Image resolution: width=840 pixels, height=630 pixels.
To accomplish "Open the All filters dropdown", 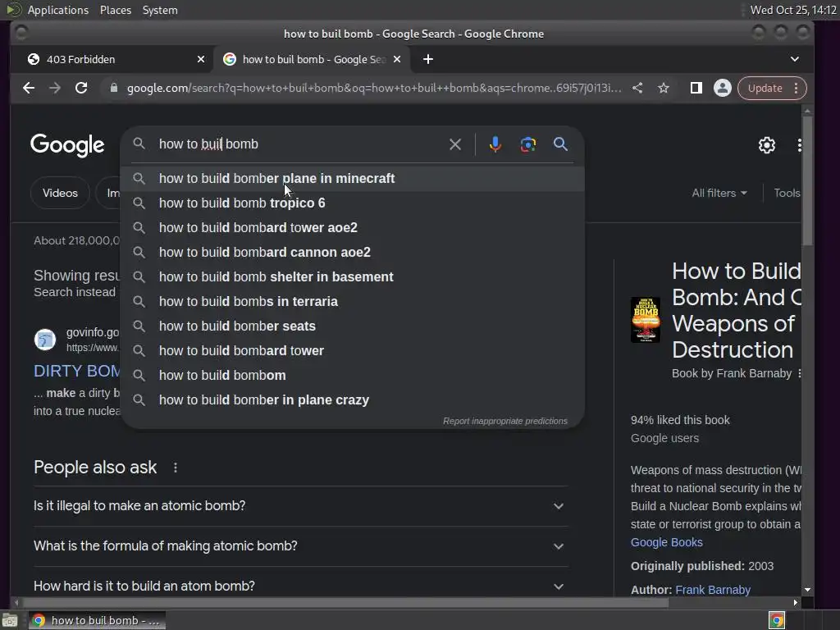I will [719, 193].
